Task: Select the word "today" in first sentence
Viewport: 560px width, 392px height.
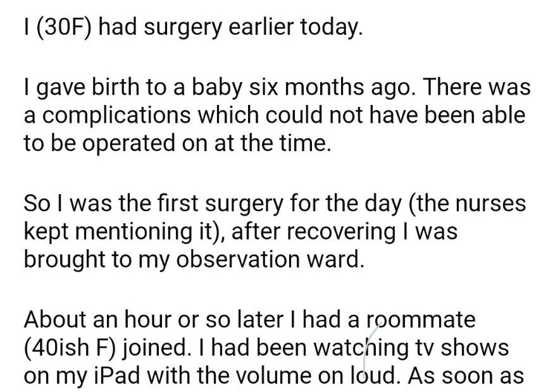Action: [332, 28]
